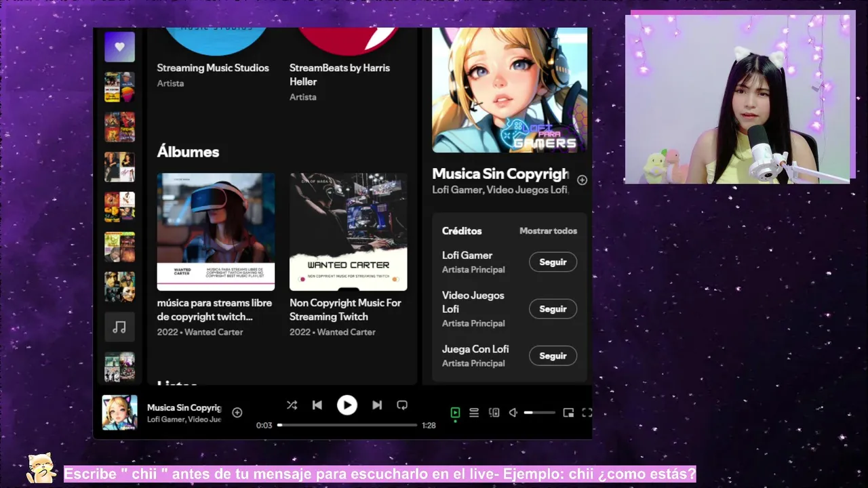Image resolution: width=868 pixels, height=488 pixels.
Task: Skip to next track
Action: pyautogui.click(x=377, y=405)
